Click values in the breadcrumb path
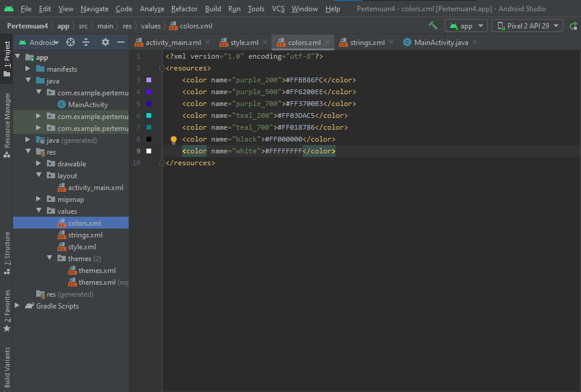This screenshot has width=581, height=392. [151, 26]
